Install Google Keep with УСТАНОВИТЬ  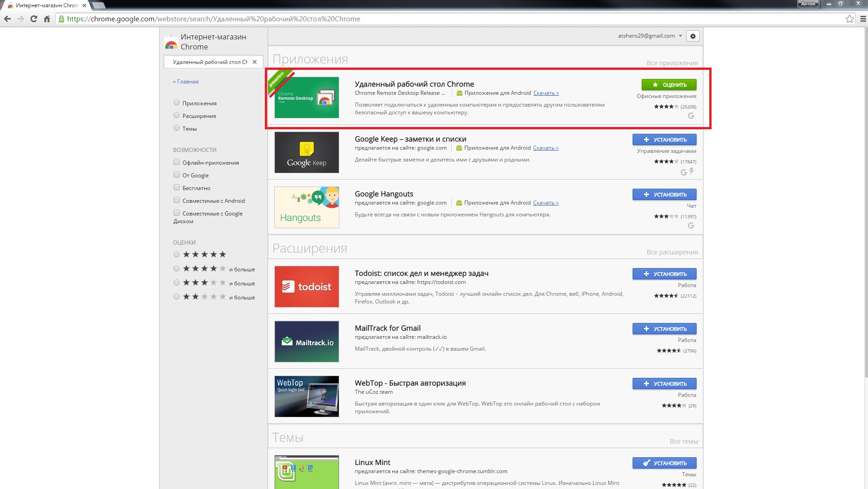[664, 140]
